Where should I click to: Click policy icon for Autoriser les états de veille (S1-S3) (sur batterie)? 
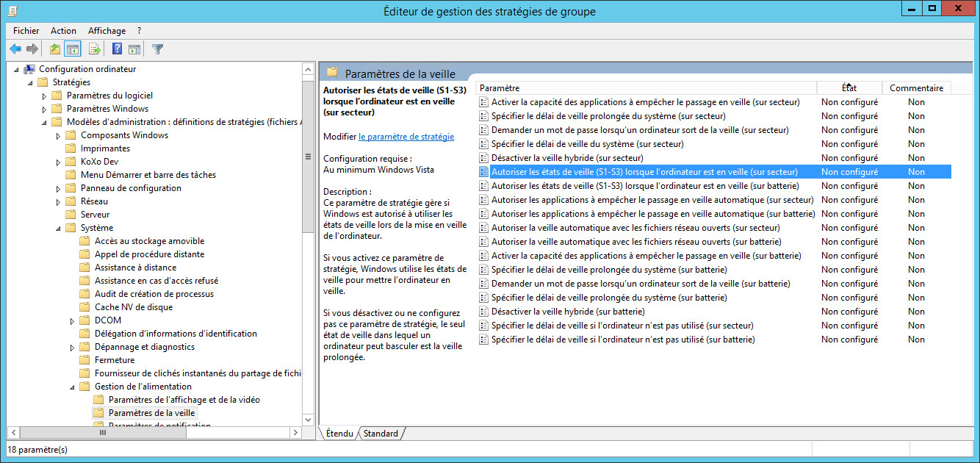coord(483,186)
